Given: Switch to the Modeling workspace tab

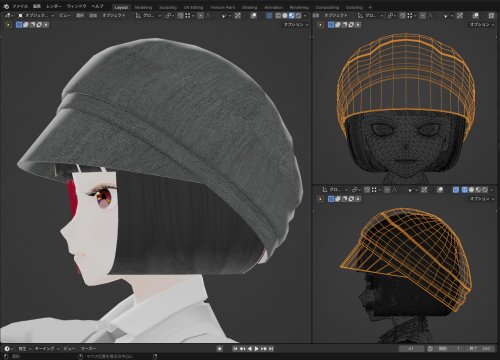Looking at the screenshot, I should [x=143, y=7].
